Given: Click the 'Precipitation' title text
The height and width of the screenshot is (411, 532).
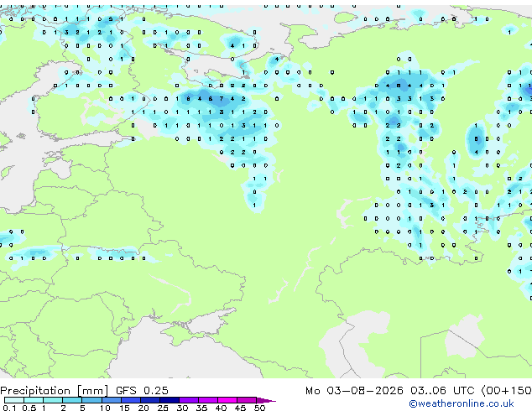Looking at the screenshot, I should [x=35, y=391].
